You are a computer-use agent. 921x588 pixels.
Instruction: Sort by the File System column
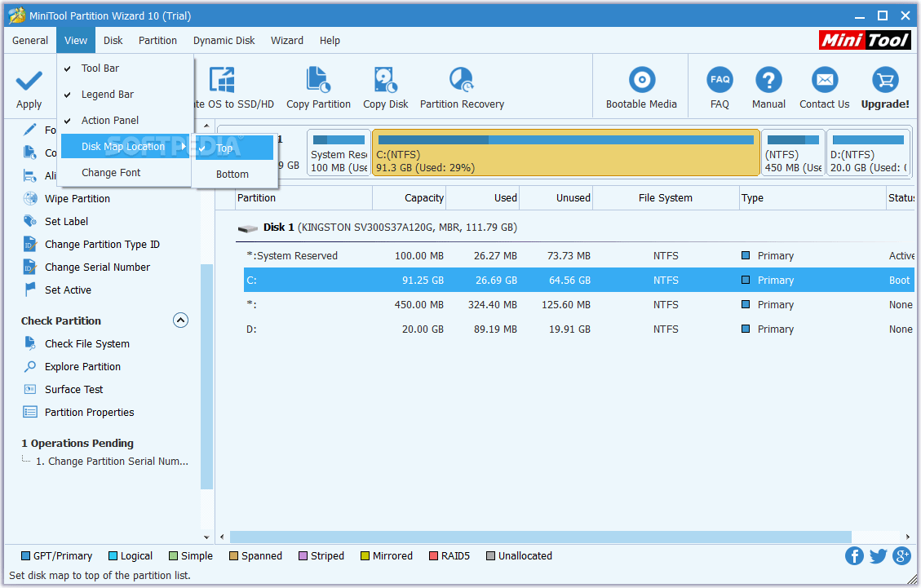pos(666,198)
